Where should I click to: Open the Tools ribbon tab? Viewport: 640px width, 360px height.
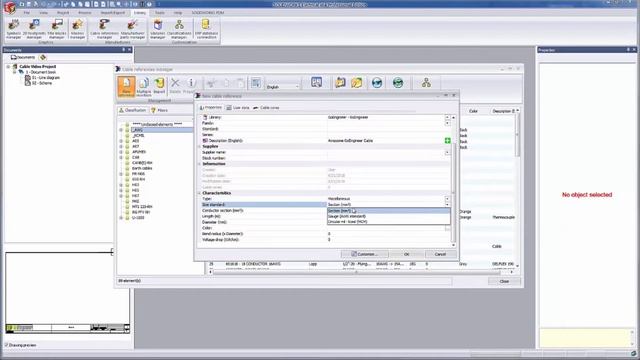pos(160,13)
